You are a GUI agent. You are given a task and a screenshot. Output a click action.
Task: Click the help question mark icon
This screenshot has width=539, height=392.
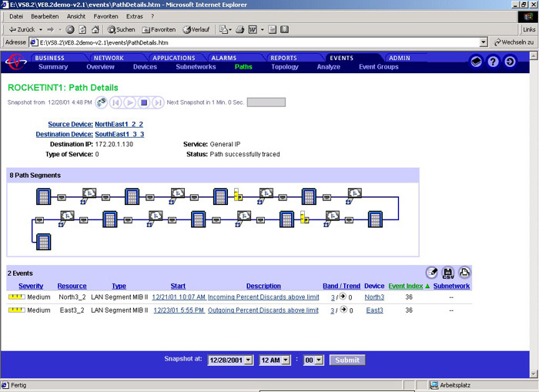(x=494, y=62)
